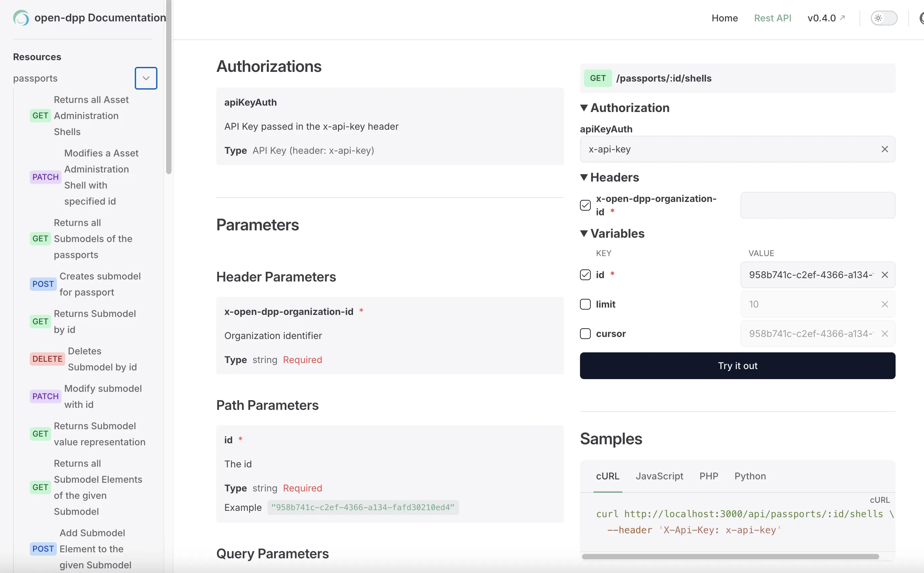Open the Home navigation link
This screenshot has height=573, width=924.
724,18
